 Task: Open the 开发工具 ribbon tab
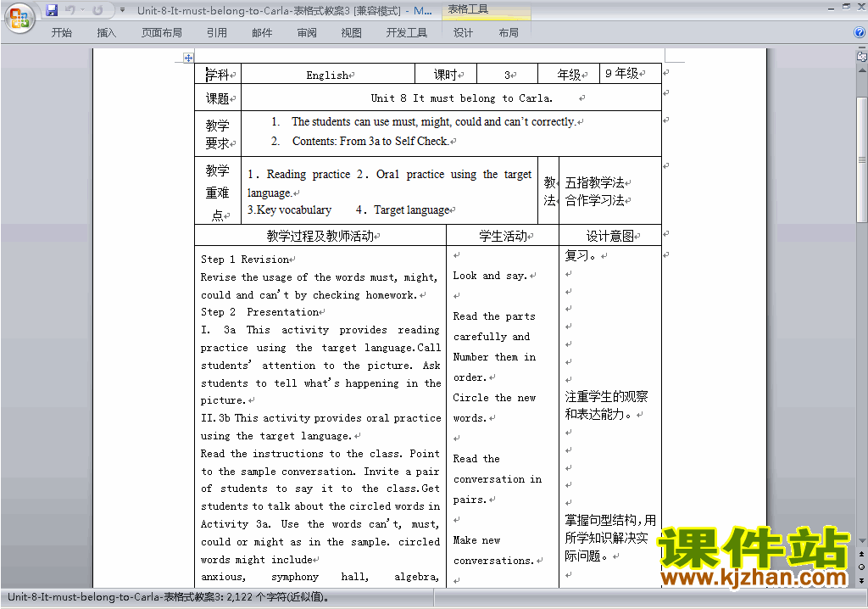(x=407, y=33)
